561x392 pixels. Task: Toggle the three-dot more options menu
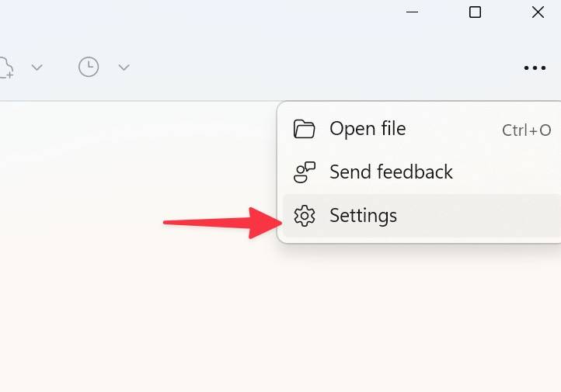point(535,68)
